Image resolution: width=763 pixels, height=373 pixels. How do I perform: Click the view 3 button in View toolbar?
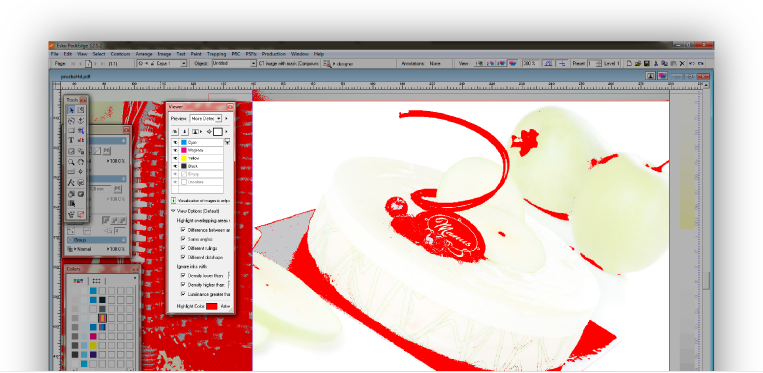501,63
